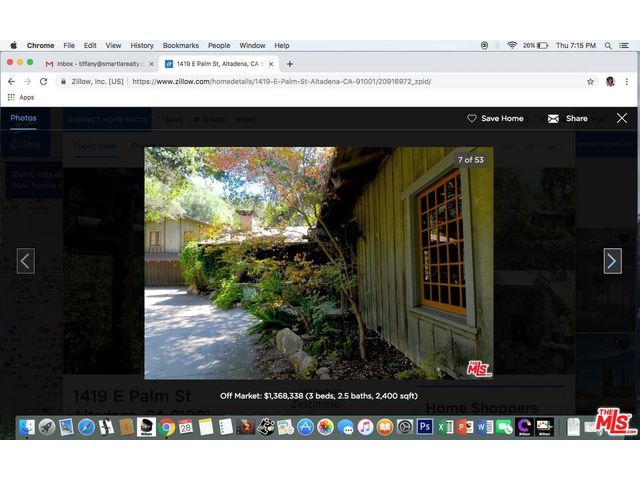Open the People menu
This screenshot has height=480, width=640.
coord(219,45)
